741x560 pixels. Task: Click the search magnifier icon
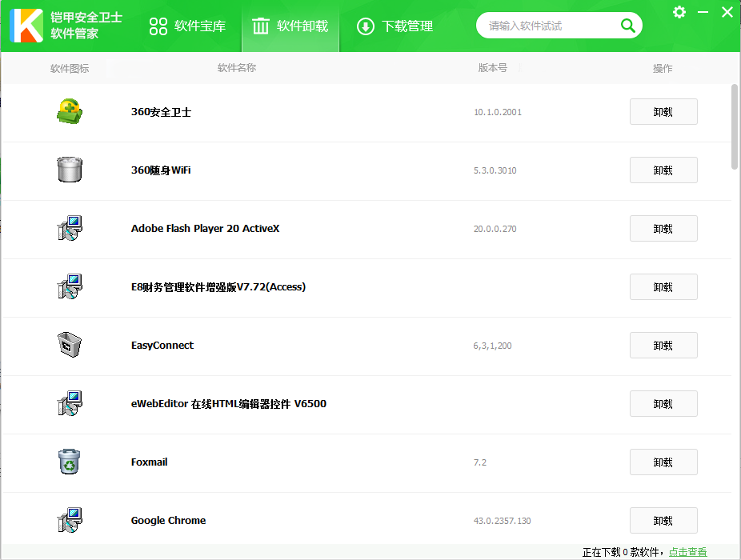click(x=627, y=26)
